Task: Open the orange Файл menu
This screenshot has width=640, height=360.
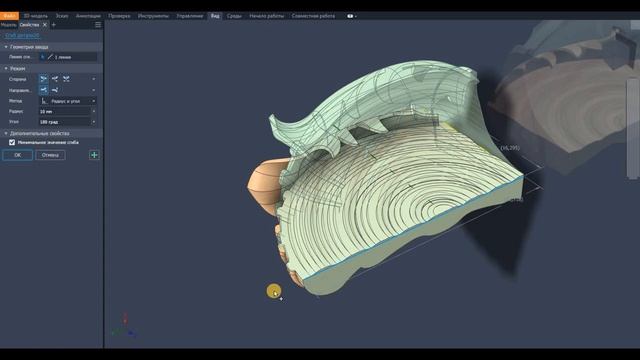Action: (9, 16)
